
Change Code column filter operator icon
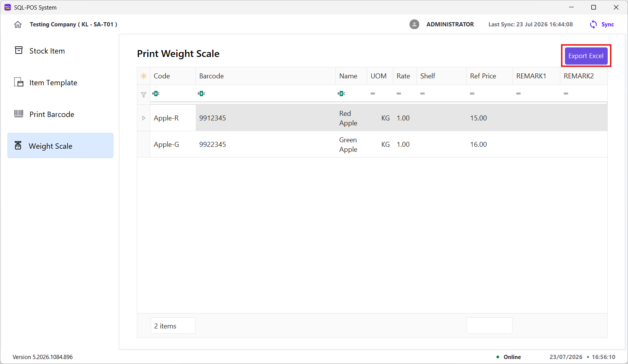tap(156, 93)
